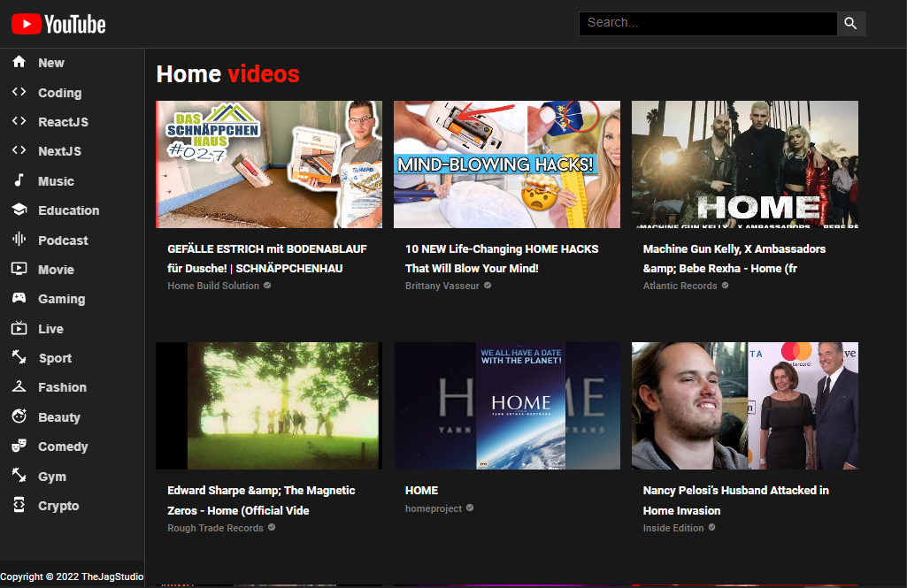This screenshot has height=588, width=907.
Task: Click the Gaming controller icon
Action: (x=19, y=298)
